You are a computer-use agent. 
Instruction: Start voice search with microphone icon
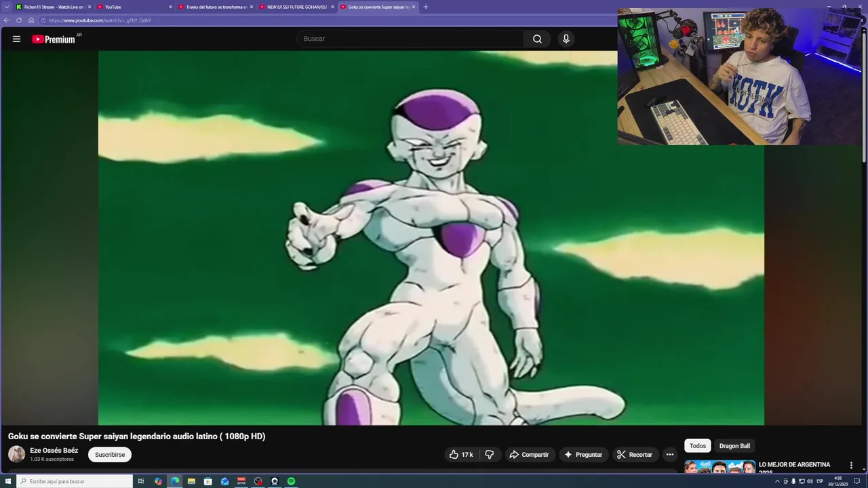tap(566, 39)
